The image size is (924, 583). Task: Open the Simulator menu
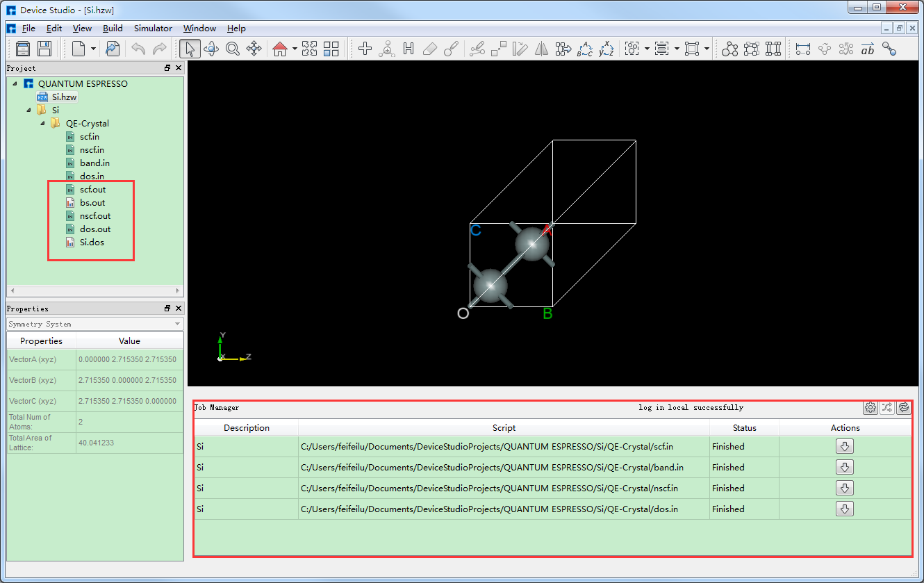[x=153, y=28]
